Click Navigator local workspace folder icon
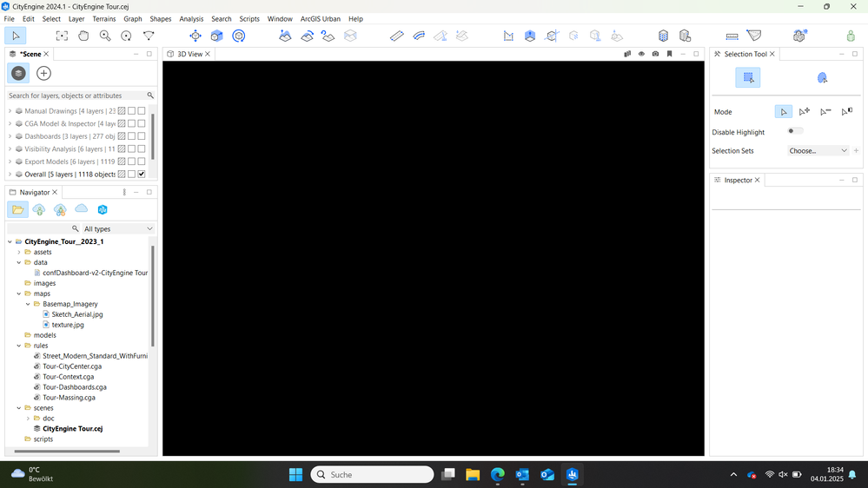The height and width of the screenshot is (488, 868). pos(17,209)
